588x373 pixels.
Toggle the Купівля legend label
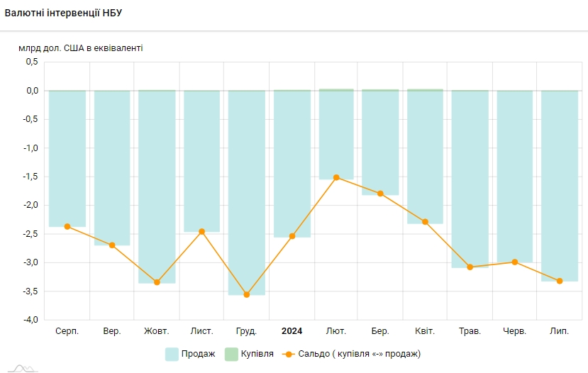click(x=258, y=354)
